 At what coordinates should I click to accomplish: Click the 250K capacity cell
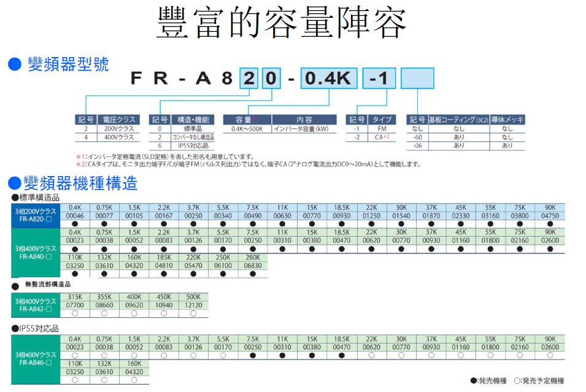click(223, 258)
